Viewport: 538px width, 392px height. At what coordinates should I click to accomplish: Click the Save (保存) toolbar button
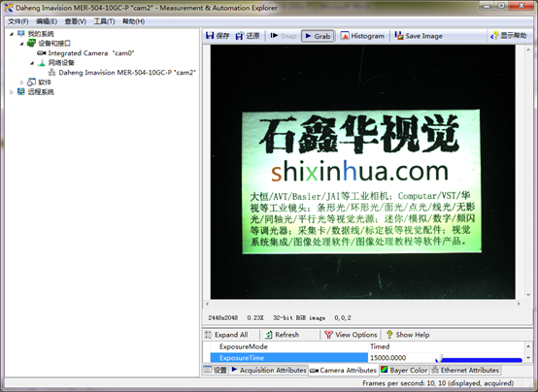(x=218, y=36)
